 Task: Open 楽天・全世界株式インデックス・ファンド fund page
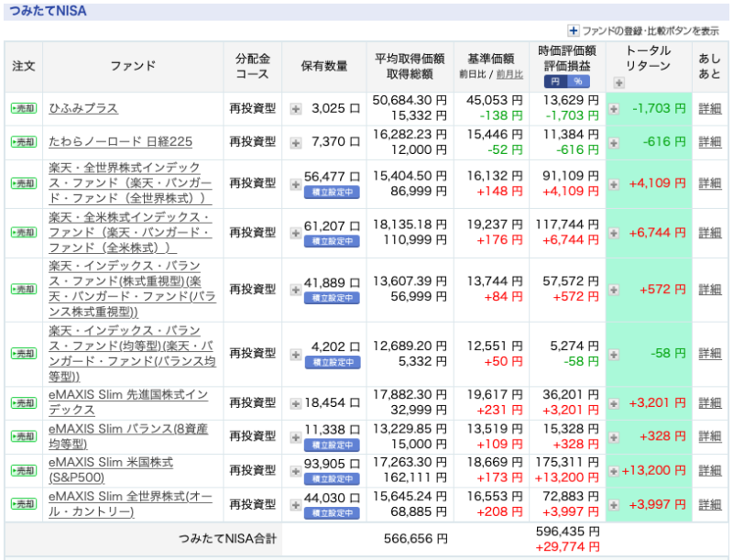[x=130, y=182]
